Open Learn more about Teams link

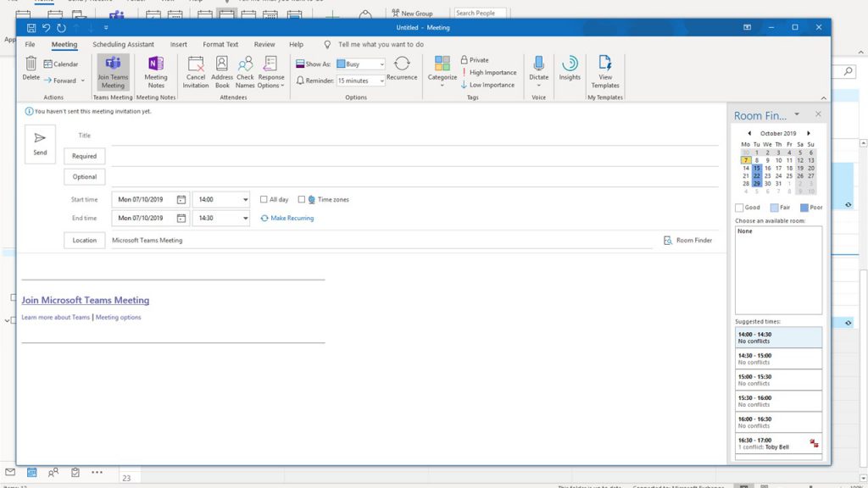coord(55,318)
